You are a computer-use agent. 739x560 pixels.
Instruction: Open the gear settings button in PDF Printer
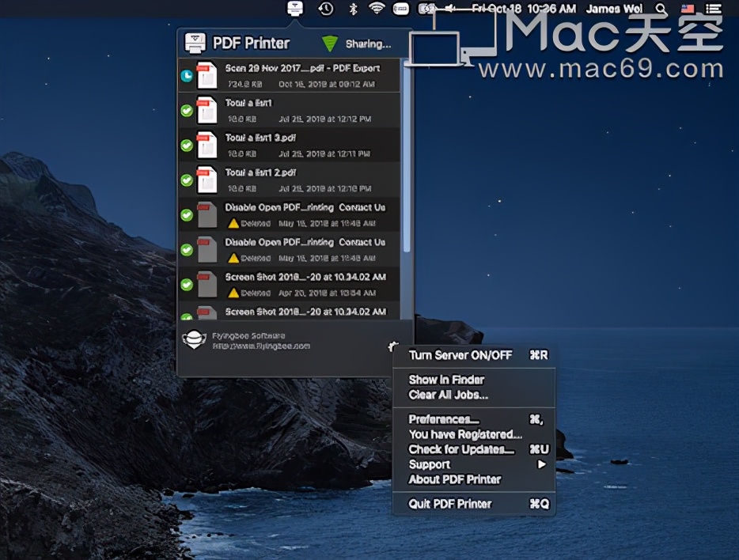(393, 346)
